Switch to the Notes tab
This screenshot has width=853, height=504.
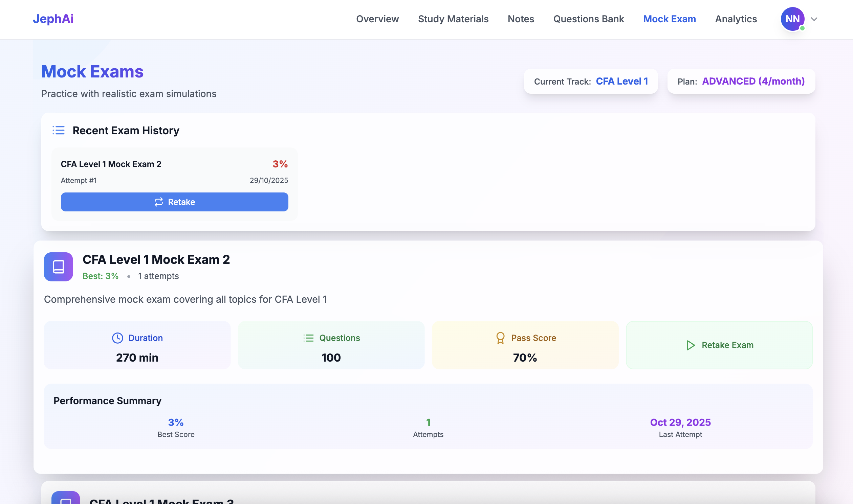(521, 19)
